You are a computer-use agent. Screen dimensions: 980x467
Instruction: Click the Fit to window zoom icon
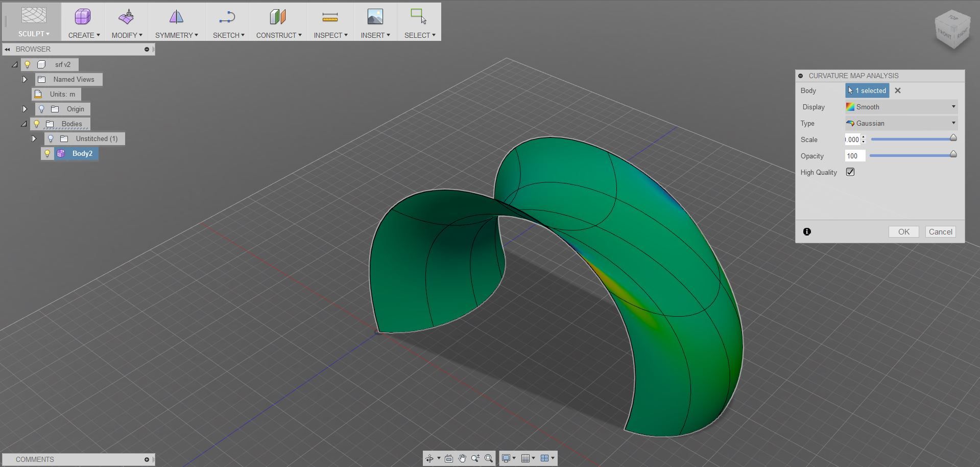(x=489, y=458)
